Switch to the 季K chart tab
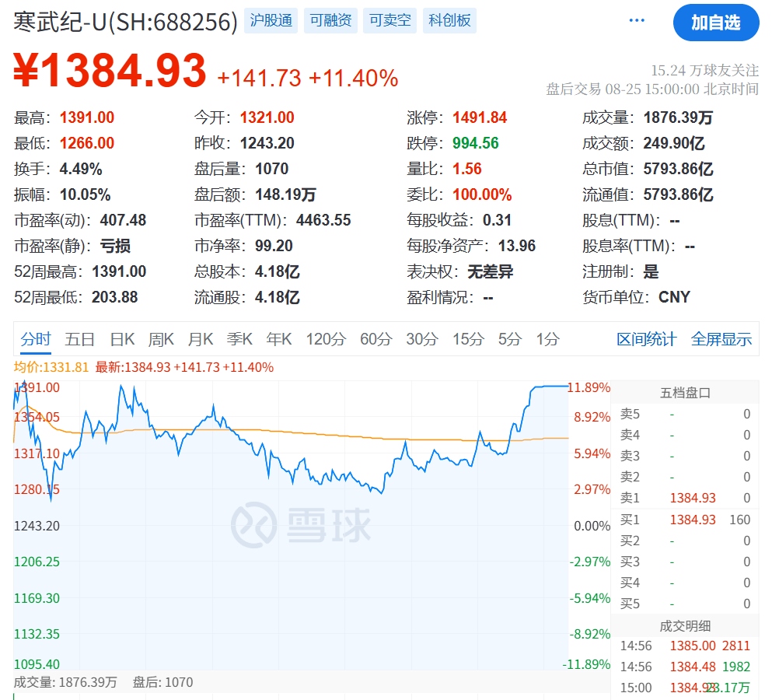This screenshot has height=700, width=779. (x=239, y=340)
